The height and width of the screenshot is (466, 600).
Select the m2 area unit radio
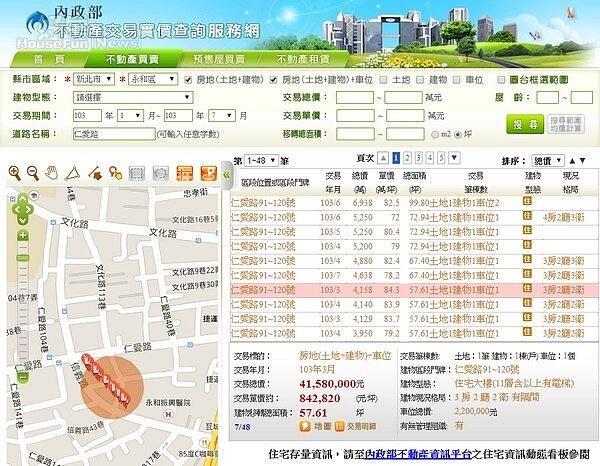click(x=435, y=135)
